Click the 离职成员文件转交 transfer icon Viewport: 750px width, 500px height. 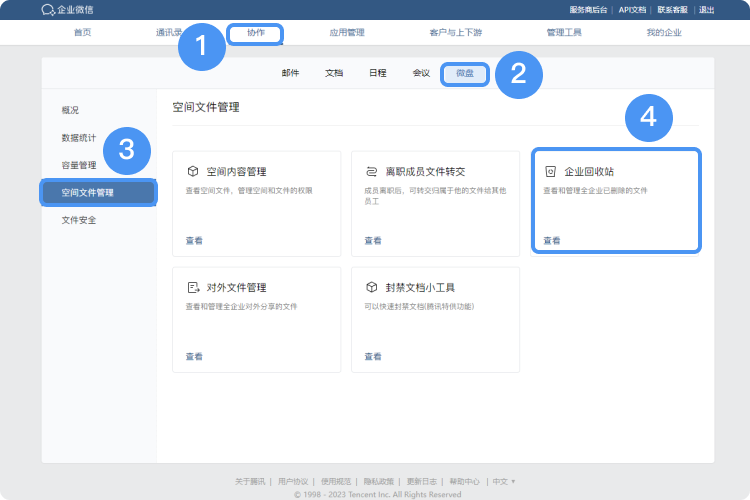(x=371, y=172)
